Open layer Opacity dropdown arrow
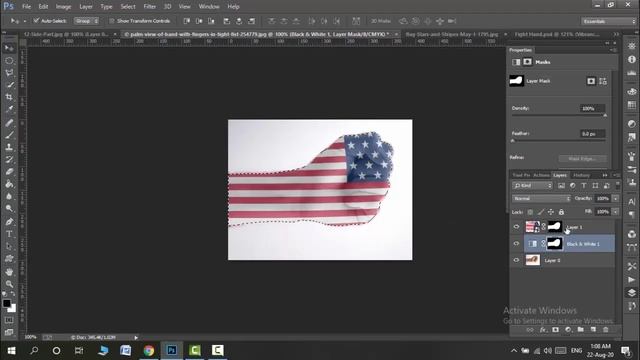Viewport: 640px width, 360px height. pos(616,198)
